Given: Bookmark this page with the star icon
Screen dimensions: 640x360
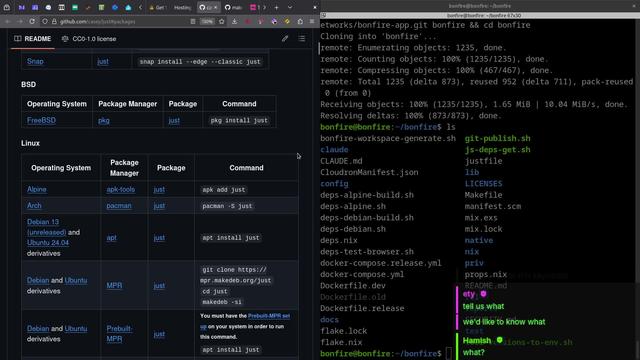Looking at the screenshot, I should tap(222, 21).
